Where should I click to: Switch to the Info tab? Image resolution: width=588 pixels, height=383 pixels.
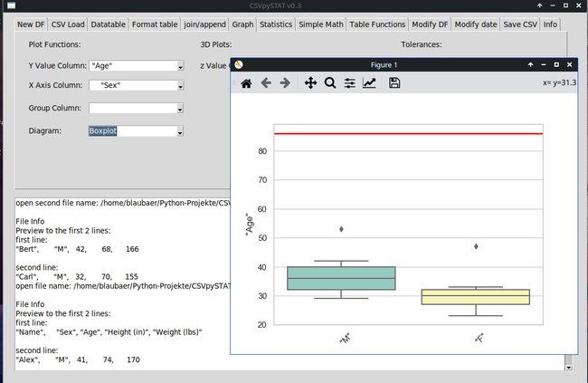pyautogui.click(x=551, y=24)
